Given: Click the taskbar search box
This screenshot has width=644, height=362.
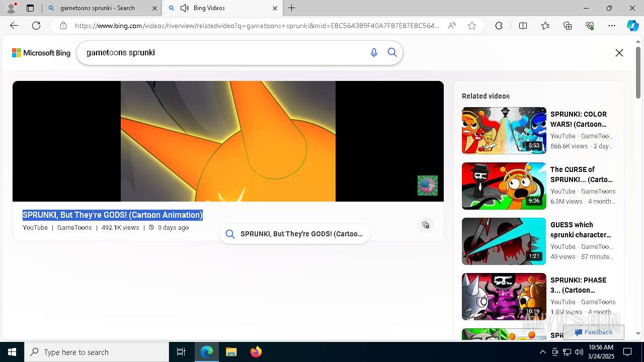Looking at the screenshot, I should point(97,352).
